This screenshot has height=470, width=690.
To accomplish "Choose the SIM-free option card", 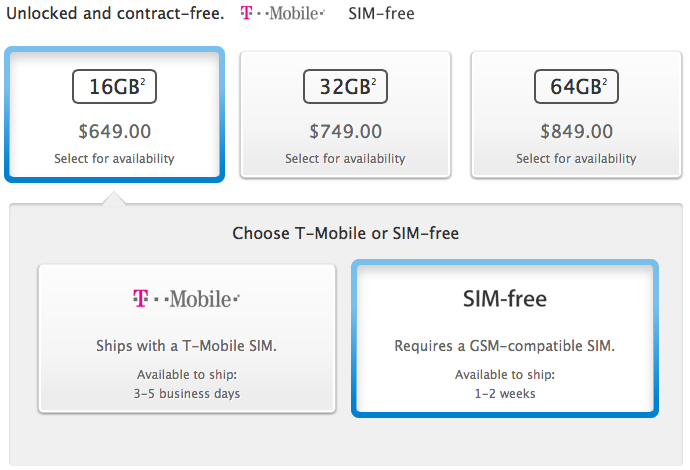I will [x=505, y=338].
